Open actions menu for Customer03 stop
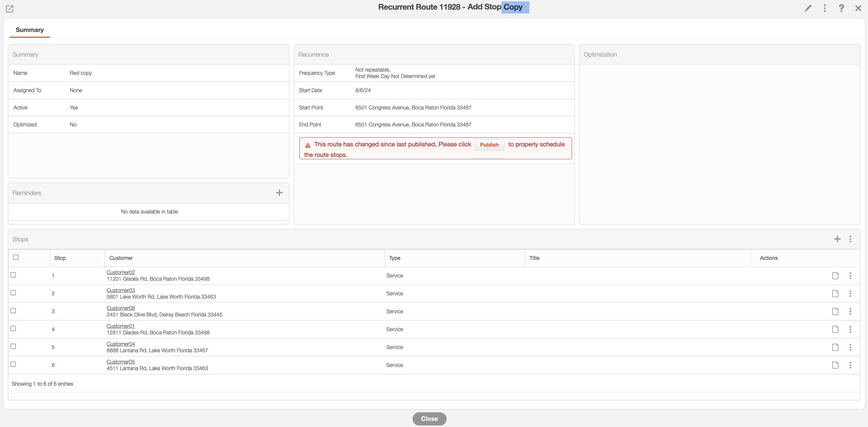868x427 pixels. pyautogui.click(x=850, y=293)
